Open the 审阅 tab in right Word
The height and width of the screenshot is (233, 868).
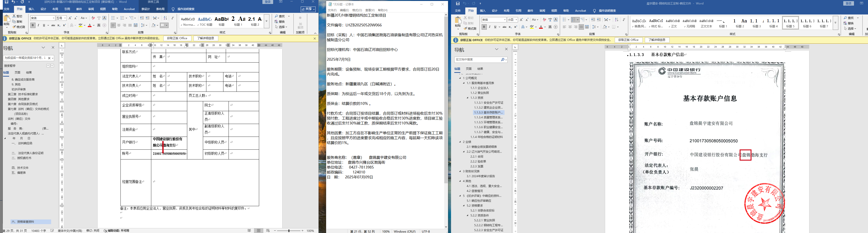tap(542, 11)
